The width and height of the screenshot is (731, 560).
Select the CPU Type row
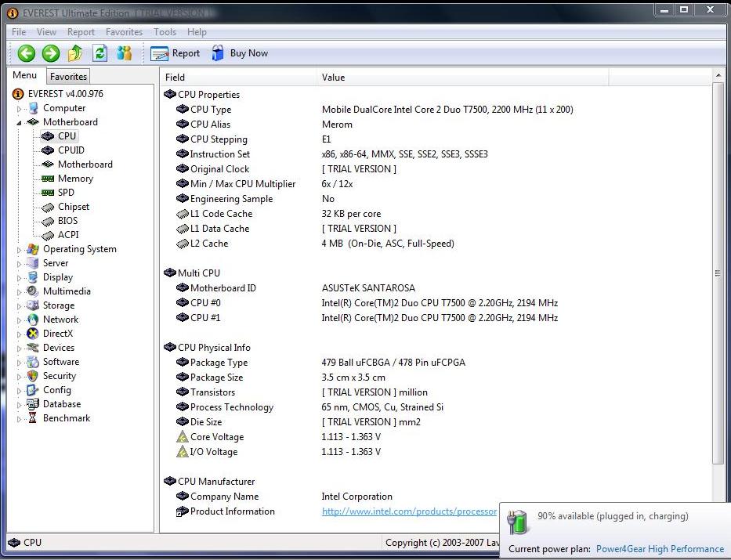(375, 110)
